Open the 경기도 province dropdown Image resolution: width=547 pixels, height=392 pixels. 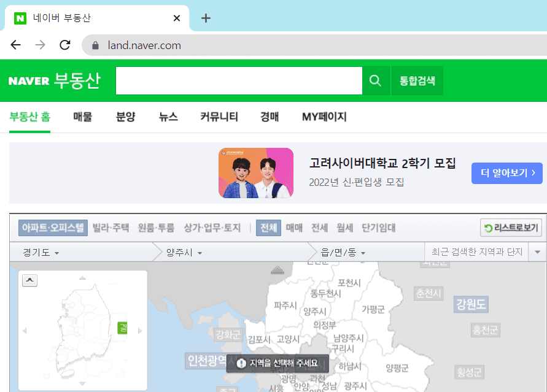coord(41,252)
